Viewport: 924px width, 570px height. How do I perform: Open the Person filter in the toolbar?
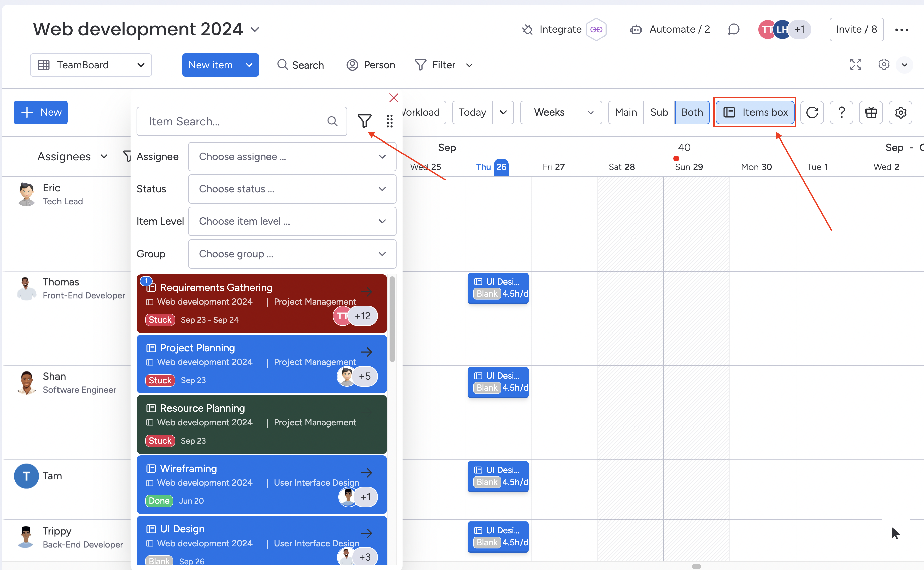(x=371, y=65)
